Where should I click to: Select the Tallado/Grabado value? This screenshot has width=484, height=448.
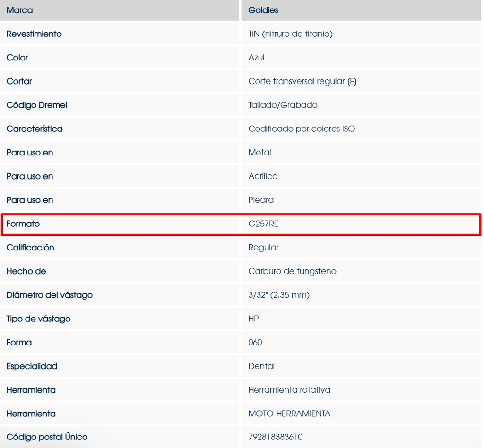coord(283,105)
